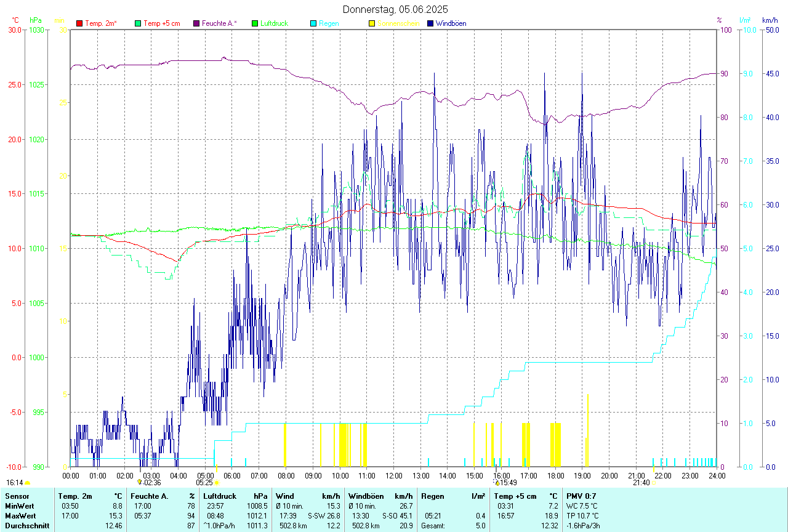Click the 12:00 time label on axis
The height and width of the screenshot is (532, 788).
tap(393, 475)
